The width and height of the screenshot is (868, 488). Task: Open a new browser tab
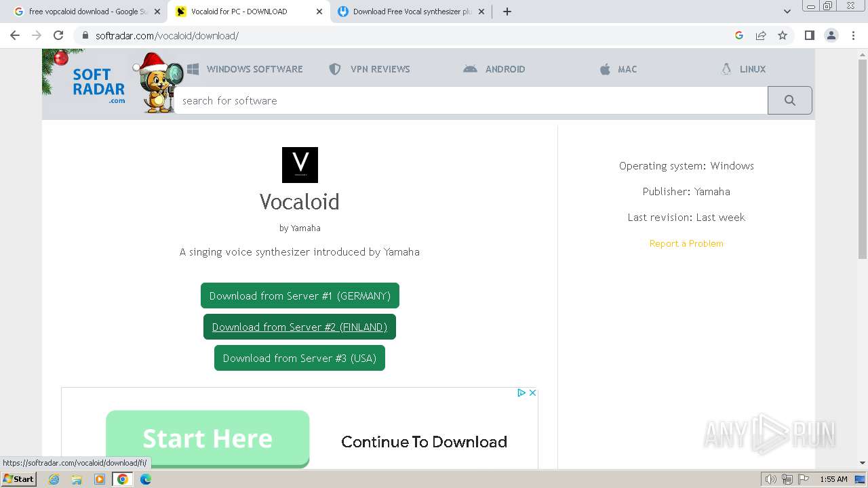coord(507,12)
